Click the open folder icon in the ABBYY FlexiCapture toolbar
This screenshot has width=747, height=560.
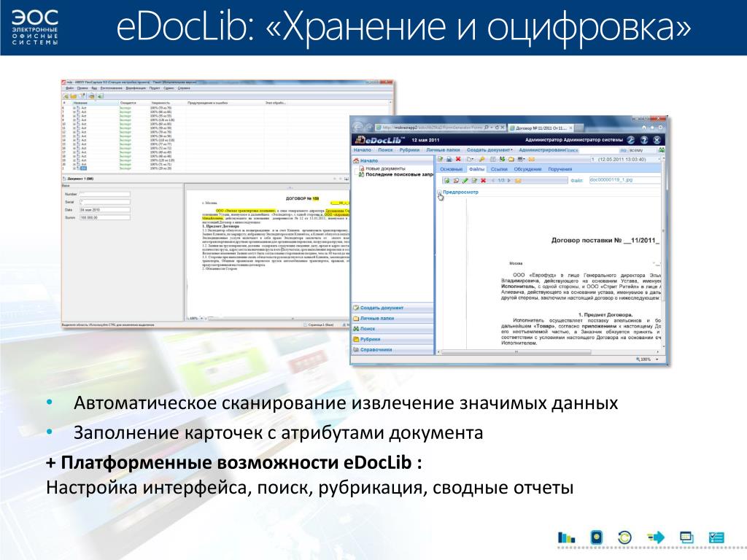pyautogui.click(x=74, y=97)
